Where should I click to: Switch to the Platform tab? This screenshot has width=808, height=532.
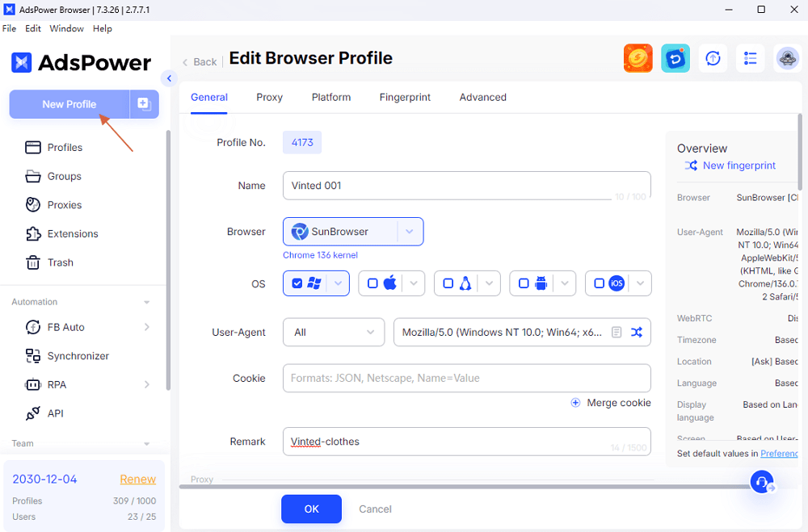point(331,98)
